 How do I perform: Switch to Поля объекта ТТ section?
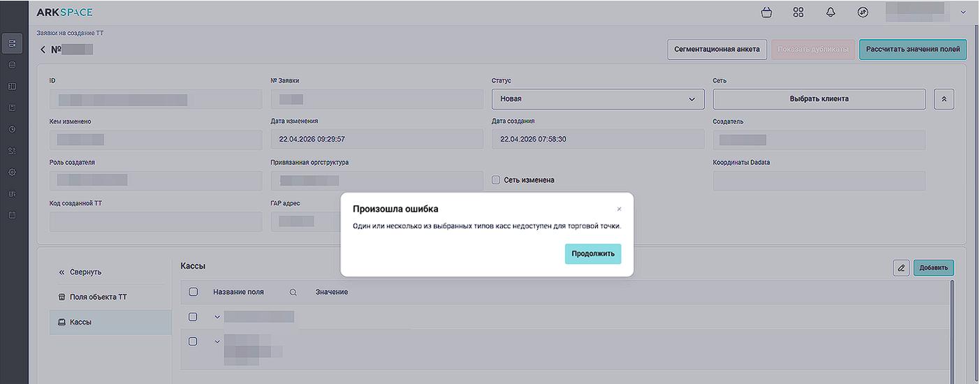(98, 297)
